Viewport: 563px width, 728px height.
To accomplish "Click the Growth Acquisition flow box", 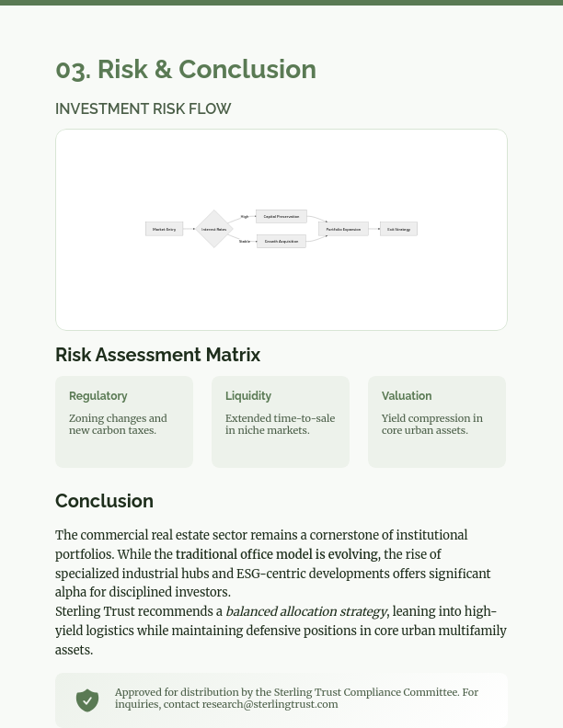I will click(x=281, y=242).
